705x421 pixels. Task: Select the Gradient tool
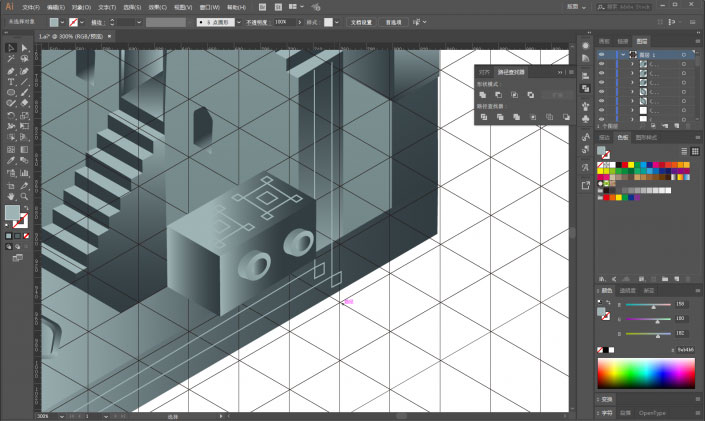coord(24,149)
